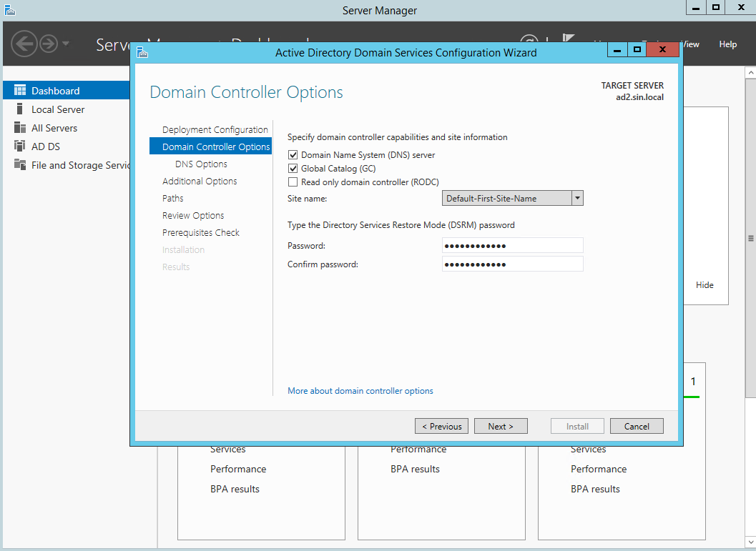Open AD DS in sidebar
Viewport: 756px width, 551px height.
(x=66, y=146)
